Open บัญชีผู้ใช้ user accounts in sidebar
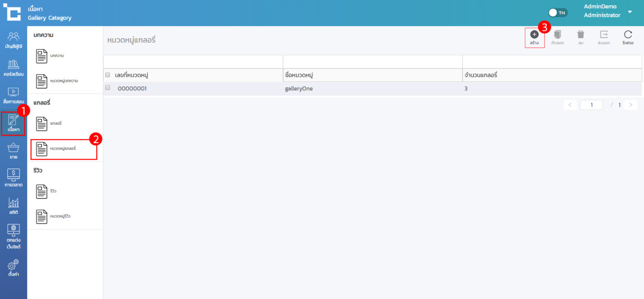The image size is (644, 299). click(x=13, y=40)
